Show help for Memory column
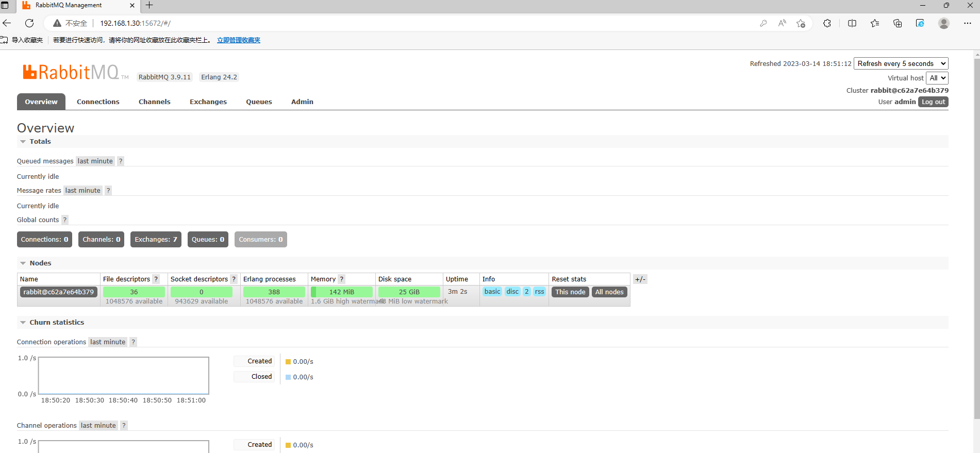 click(341, 279)
